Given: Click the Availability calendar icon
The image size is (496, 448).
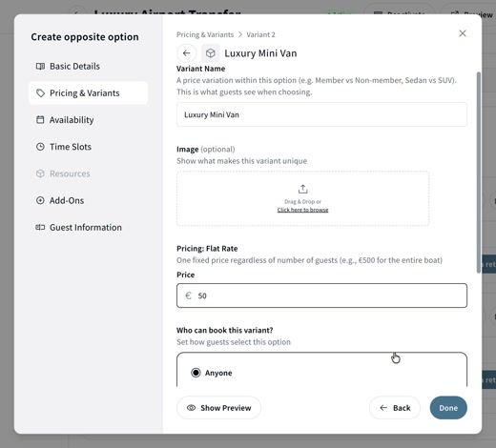Looking at the screenshot, I should pos(40,120).
